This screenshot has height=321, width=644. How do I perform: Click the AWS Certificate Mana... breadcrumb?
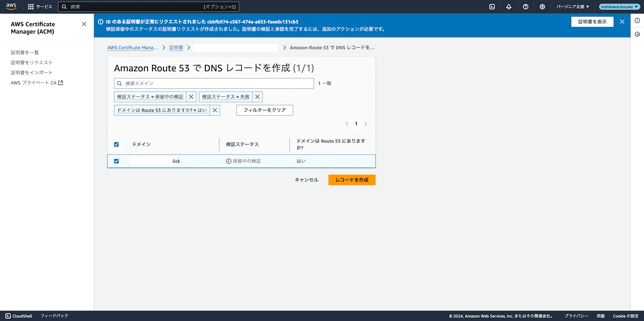[133, 48]
